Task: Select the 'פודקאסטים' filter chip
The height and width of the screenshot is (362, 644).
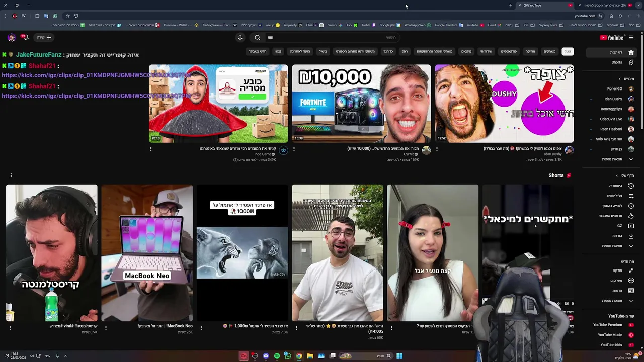Action: [509, 51]
